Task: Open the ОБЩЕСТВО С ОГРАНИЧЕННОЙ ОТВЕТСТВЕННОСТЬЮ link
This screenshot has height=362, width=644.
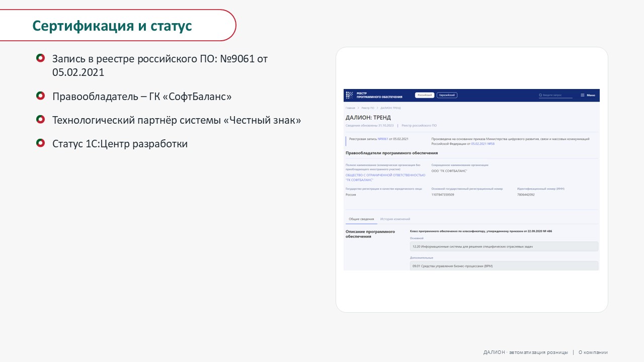Action: tap(385, 177)
